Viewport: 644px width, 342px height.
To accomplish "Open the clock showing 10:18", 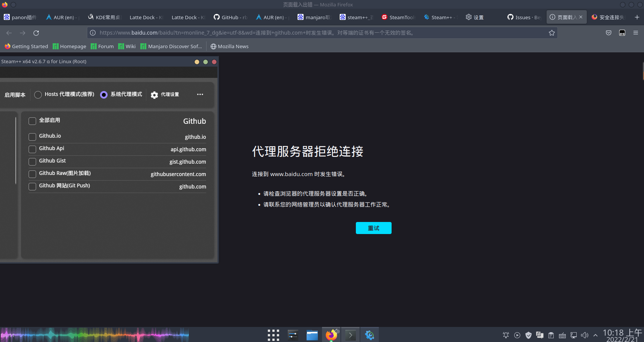I will (x=622, y=335).
